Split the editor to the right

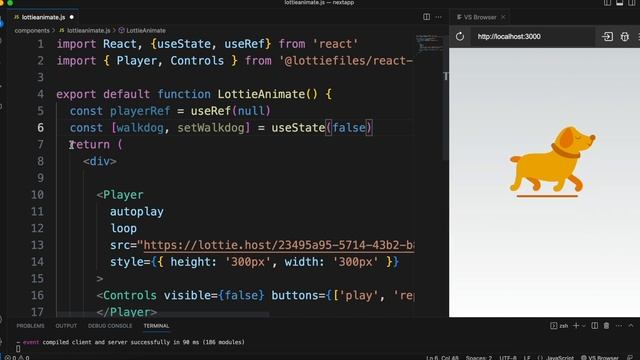pos(426,17)
